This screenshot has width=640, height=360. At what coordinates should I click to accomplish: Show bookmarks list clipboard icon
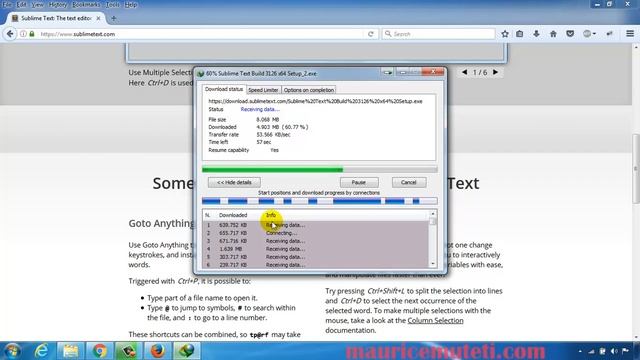click(520, 34)
